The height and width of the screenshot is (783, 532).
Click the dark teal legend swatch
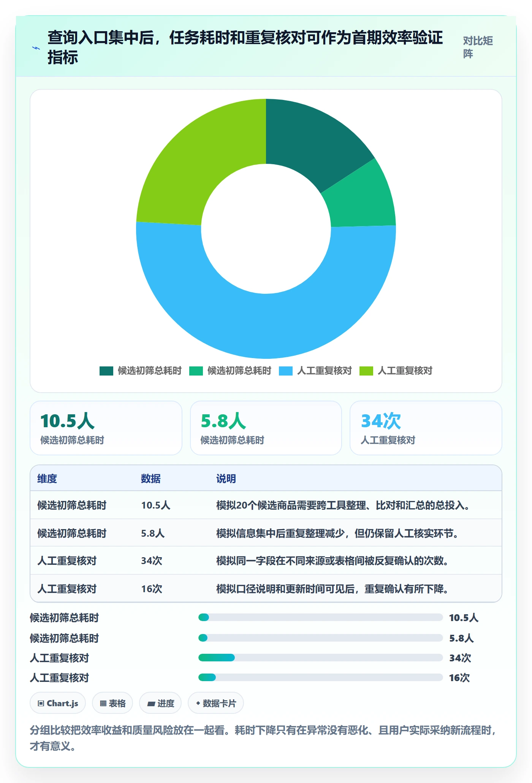106,371
